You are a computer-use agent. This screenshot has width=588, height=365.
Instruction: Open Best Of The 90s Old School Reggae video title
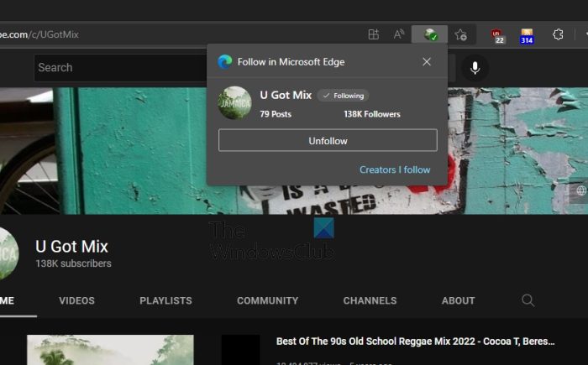[x=416, y=342]
